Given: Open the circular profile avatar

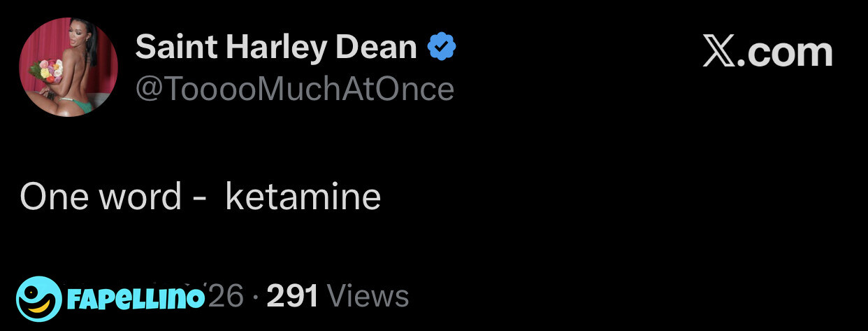Looking at the screenshot, I should coord(68,67).
